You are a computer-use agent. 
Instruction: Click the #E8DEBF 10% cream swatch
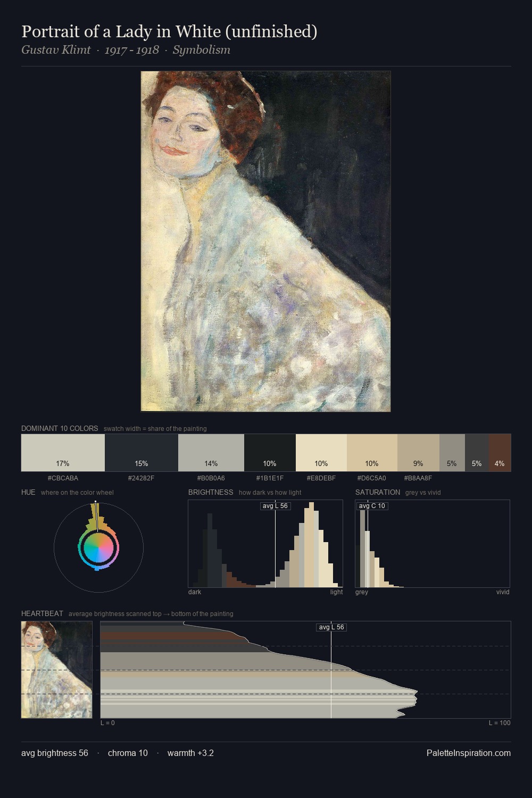321,453
